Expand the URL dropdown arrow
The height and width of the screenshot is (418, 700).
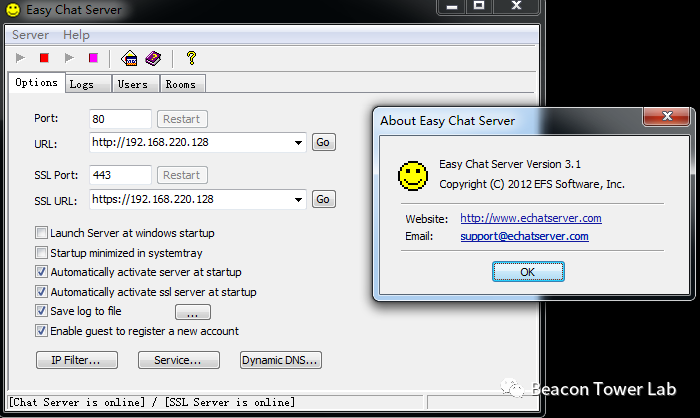(298, 143)
